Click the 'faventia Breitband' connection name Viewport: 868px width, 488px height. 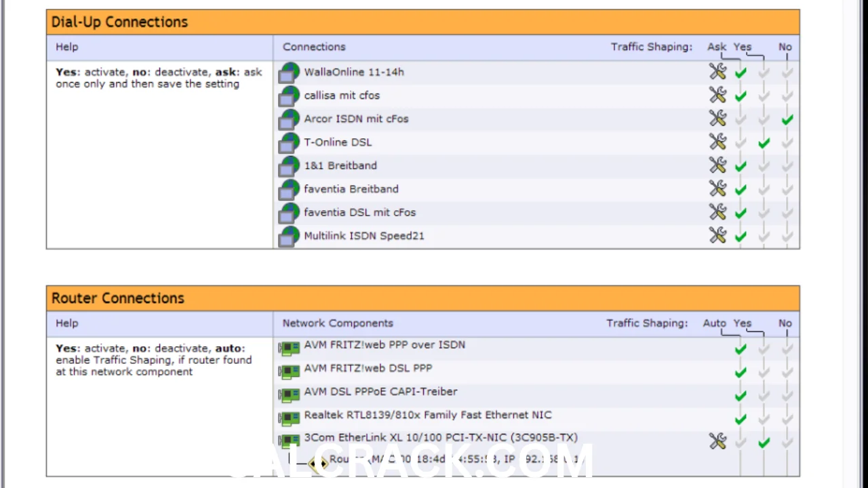click(x=351, y=189)
